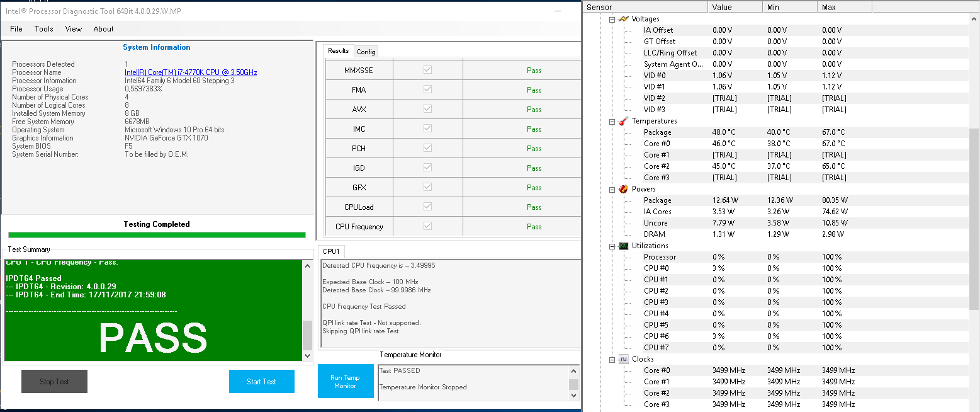Collapse the Voltages tree node
This screenshot has width=980, height=412.
[612, 19]
